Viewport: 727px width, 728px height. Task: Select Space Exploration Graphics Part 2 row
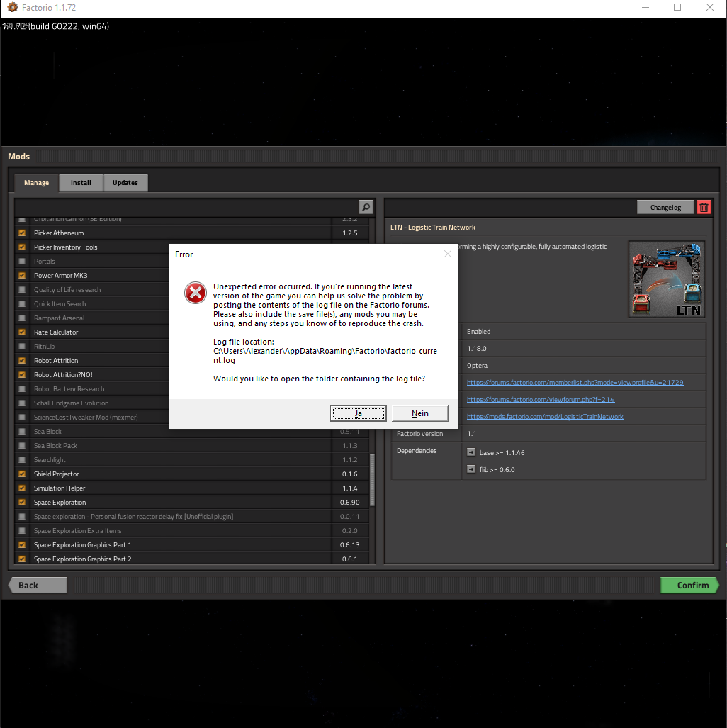click(192, 559)
